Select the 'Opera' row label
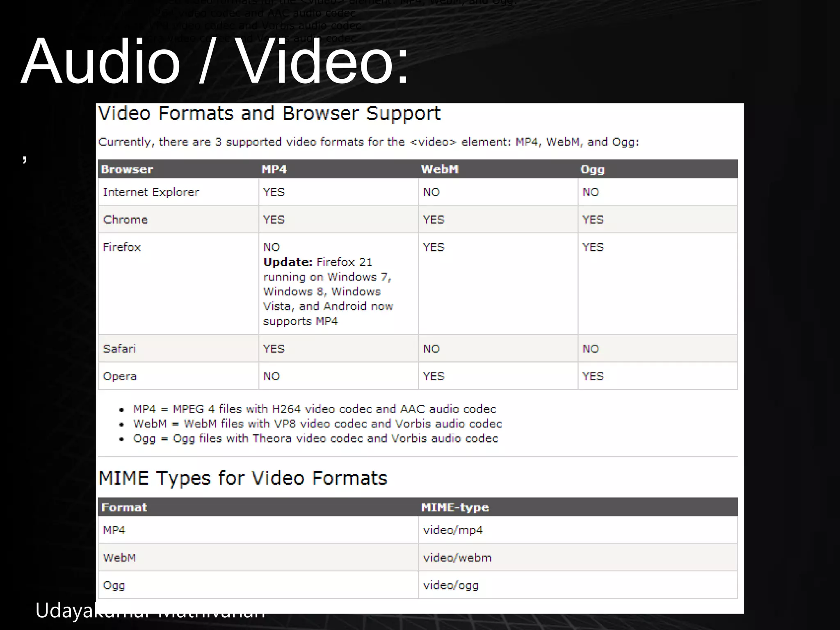Viewport: 840px width, 630px height. point(120,377)
